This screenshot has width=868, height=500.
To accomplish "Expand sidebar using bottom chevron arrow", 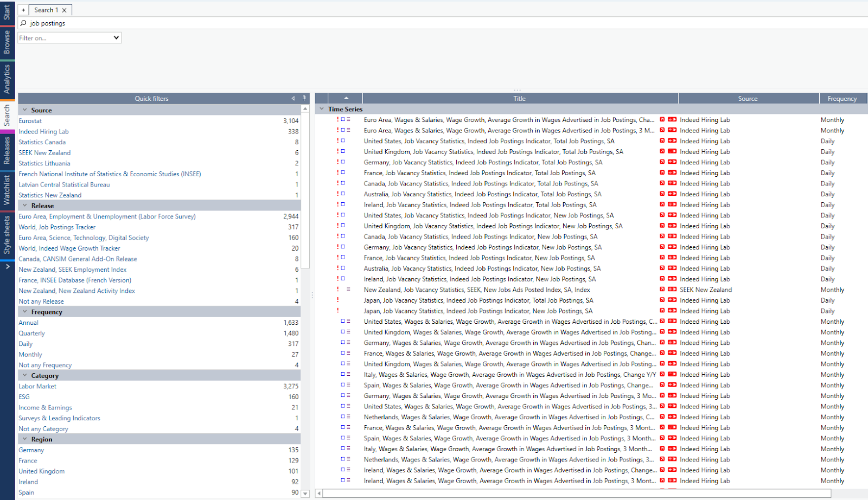I will (x=7, y=266).
